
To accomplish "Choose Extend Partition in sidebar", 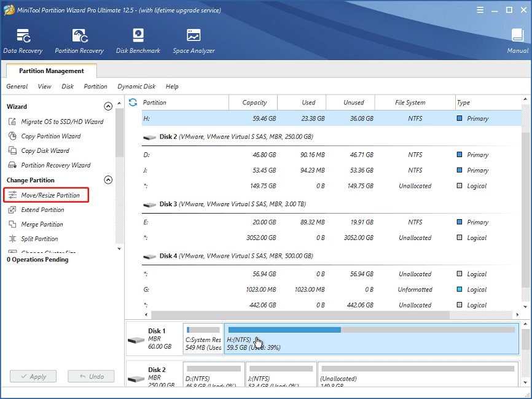I will pos(42,209).
